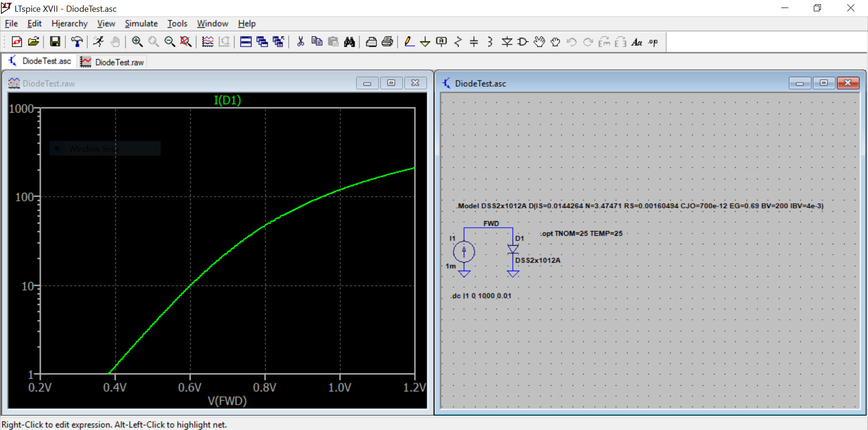The height and width of the screenshot is (430, 868).
Task: Select the Drag hand tool
Action: 556,42
